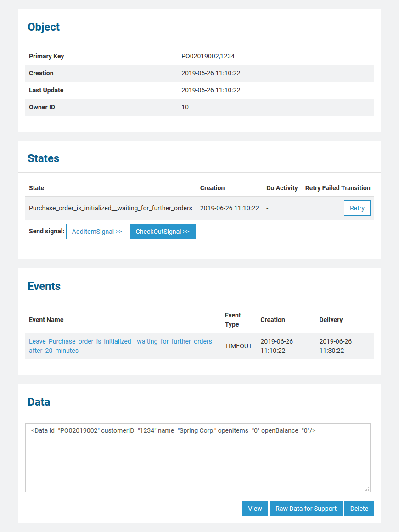399x532 pixels.
Task: Send the AddItemSignal to the state
Action: (97, 231)
